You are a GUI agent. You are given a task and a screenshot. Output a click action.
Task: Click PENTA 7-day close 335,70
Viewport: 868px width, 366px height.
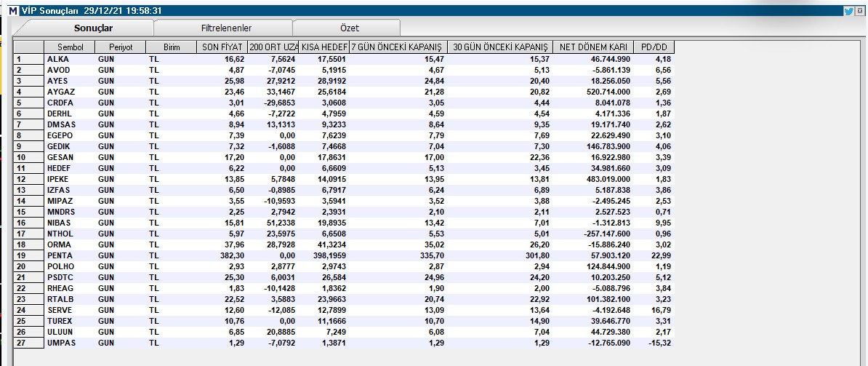point(432,256)
